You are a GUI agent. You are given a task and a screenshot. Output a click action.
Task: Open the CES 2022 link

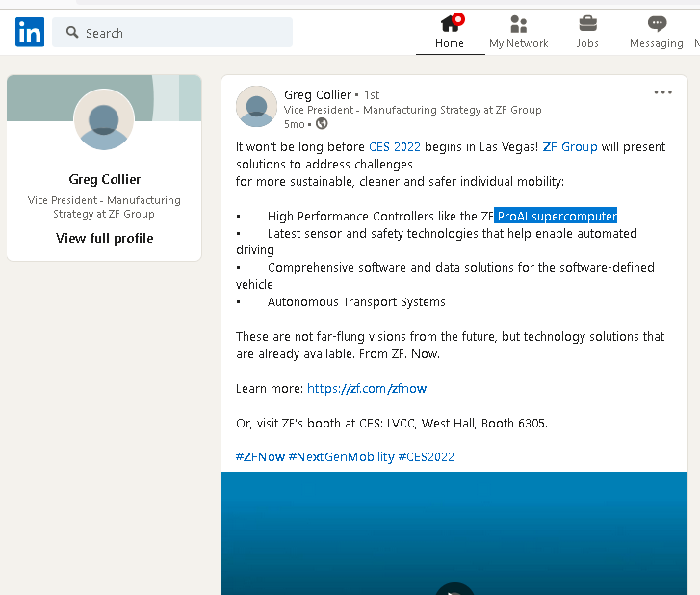coord(394,147)
